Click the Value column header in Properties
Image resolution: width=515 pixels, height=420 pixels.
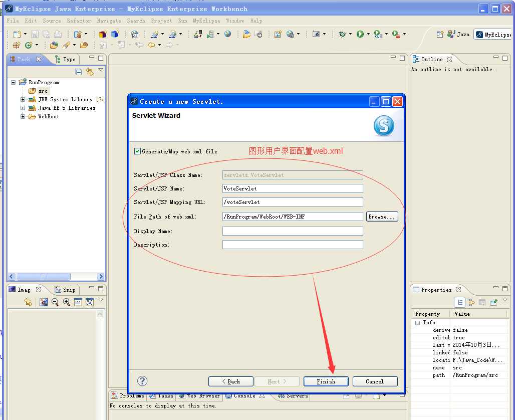point(462,314)
